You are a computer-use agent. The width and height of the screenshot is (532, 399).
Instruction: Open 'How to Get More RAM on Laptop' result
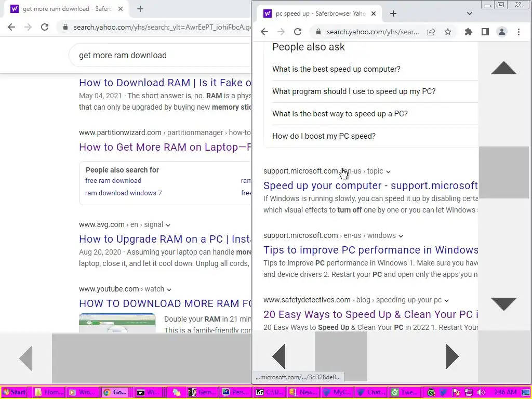[x=165, y=147]
